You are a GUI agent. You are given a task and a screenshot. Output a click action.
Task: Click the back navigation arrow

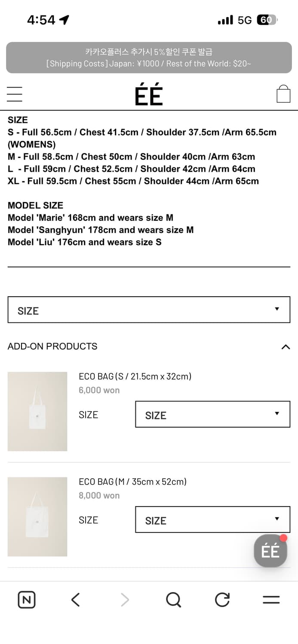[75, 600]
